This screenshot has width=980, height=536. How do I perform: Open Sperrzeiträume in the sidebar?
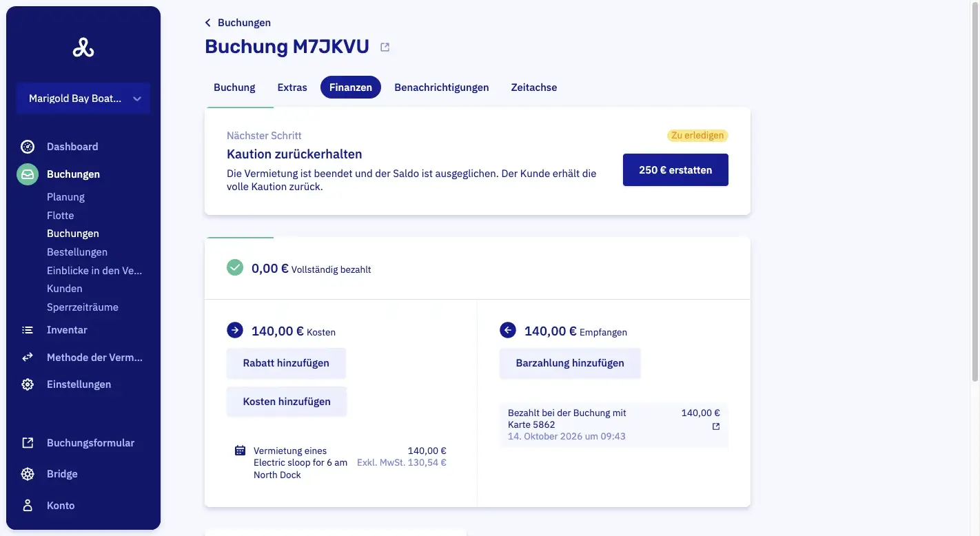83,307
